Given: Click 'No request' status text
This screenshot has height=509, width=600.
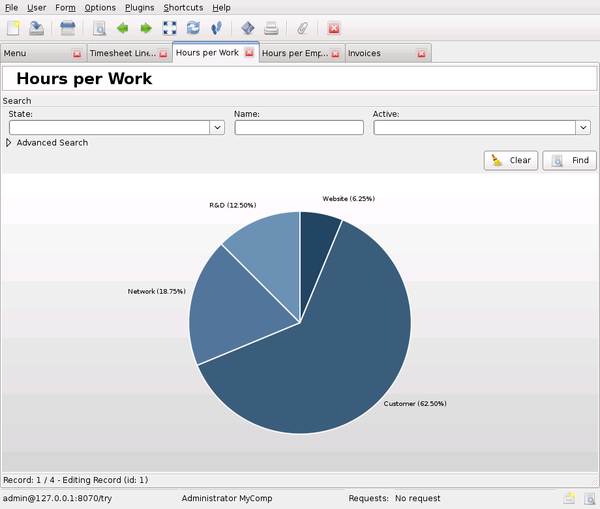Looking at the screenshot, I should [417, 498].
